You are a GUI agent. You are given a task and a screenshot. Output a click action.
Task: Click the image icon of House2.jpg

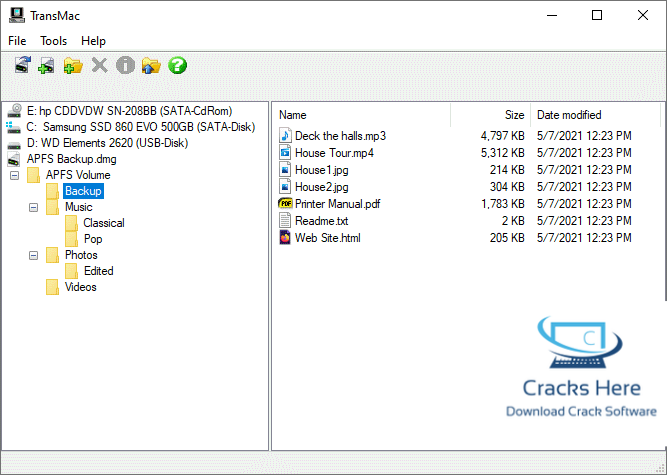pyautogui.click(x=285, y=187)
